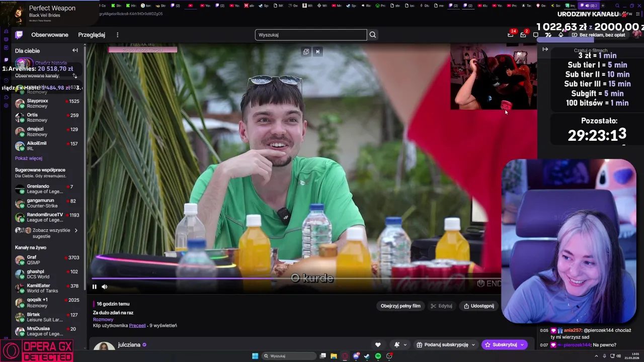Open Slayproxx channel in sidebar
The height and width of the screenshot is (362, 644).
[48, 104]
